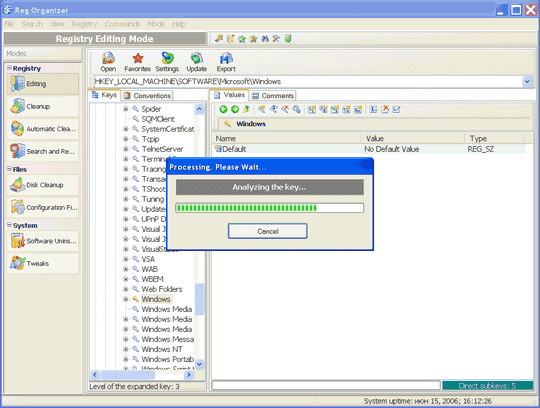Select the Windows Portab key

tap(167, 359)
